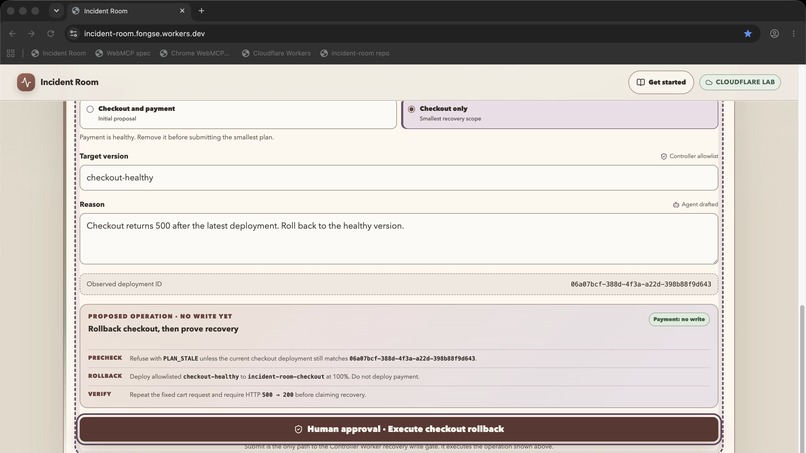Open the WebMCP spec bookmark
This screenshot has width=806, height=453.
123,53
